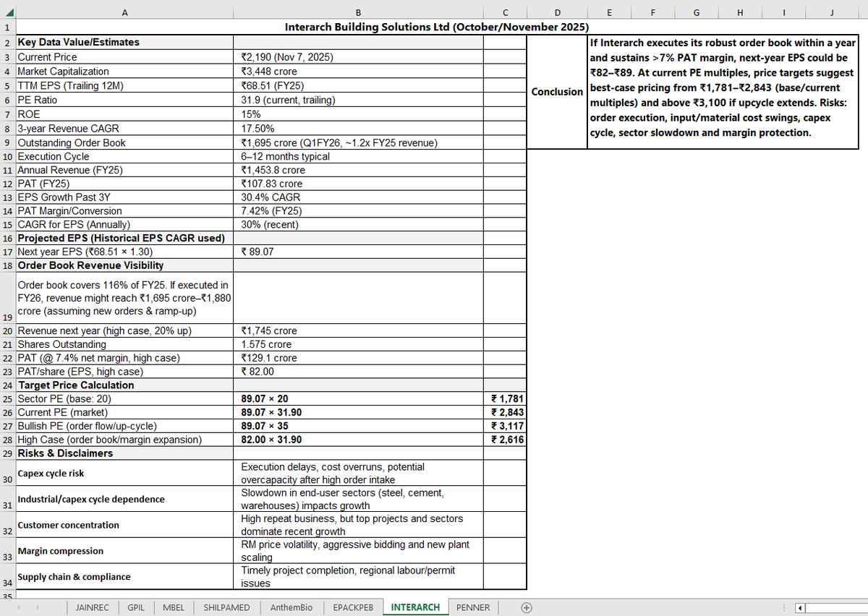Select Customer concentration label cell
Viewport: 868px width, 616px height.
tap(124, 525)
